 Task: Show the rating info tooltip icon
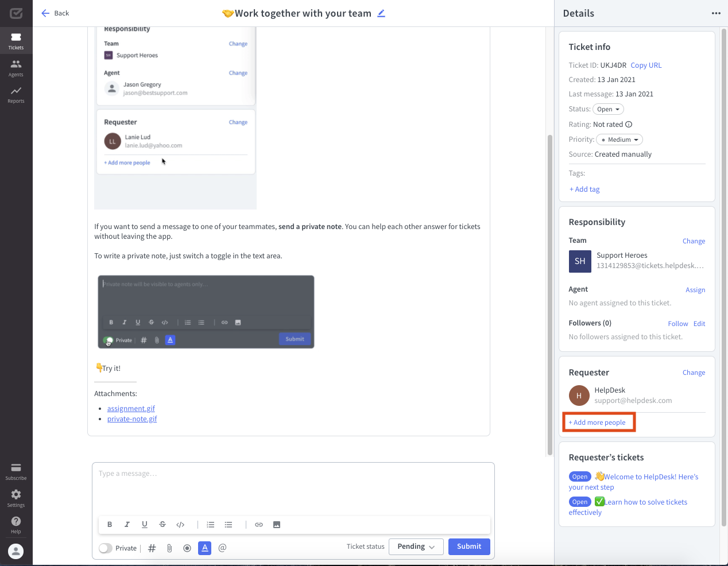(x=629, y=125)
